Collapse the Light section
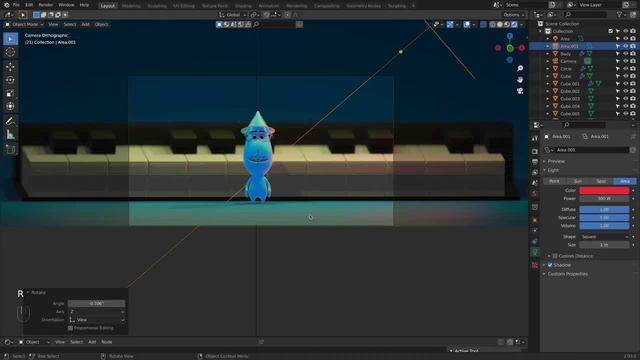 [x=553, y=170]
